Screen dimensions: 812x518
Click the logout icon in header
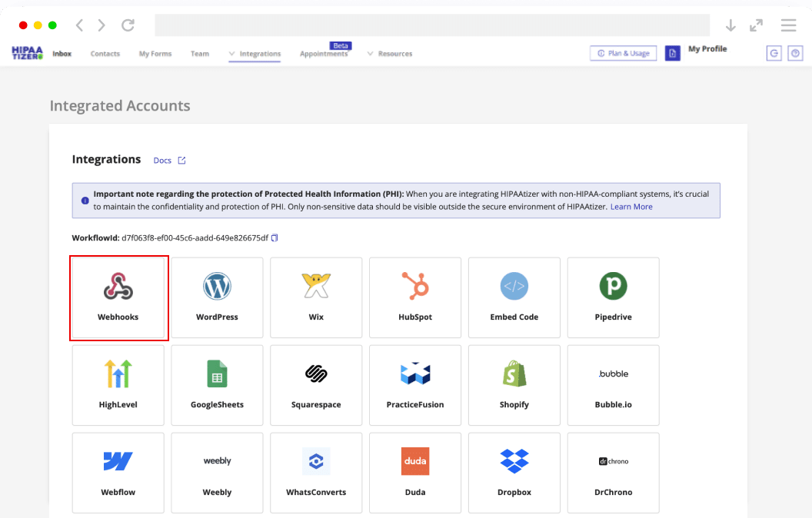pos(774,53)
